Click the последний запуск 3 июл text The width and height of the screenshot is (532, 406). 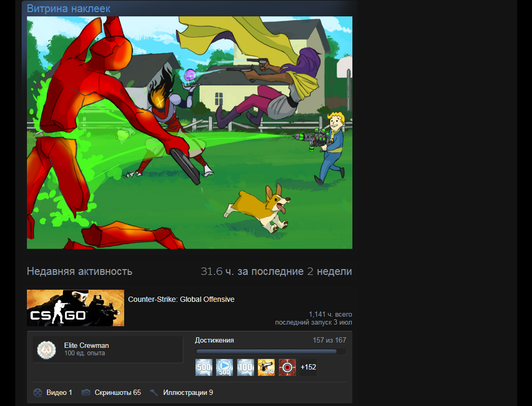click(313, 322)
